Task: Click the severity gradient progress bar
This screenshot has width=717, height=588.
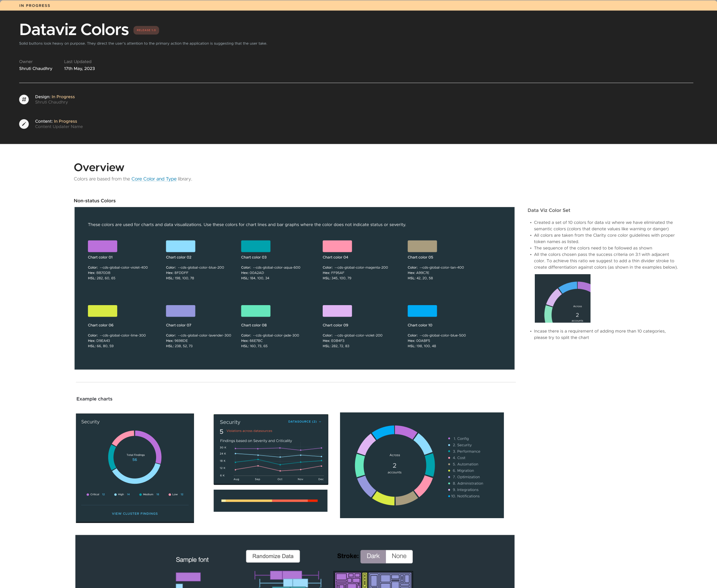Action: point(269,501)
